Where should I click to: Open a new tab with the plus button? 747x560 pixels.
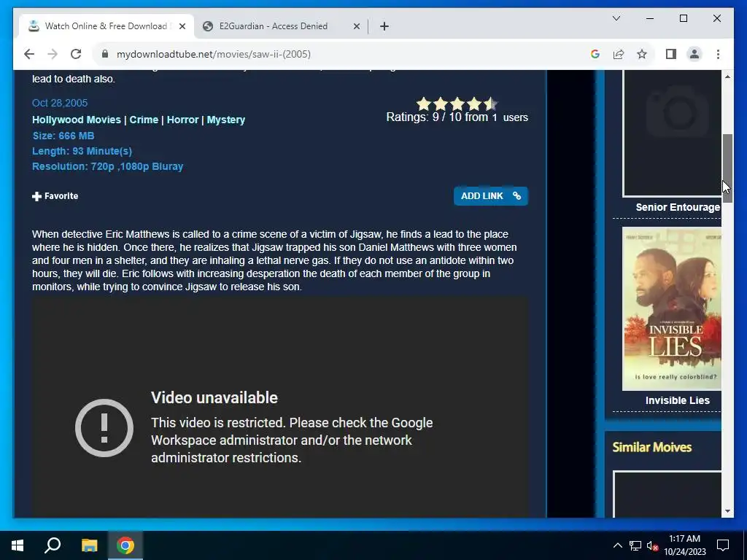pyautogui.click(x=384, y=26)
